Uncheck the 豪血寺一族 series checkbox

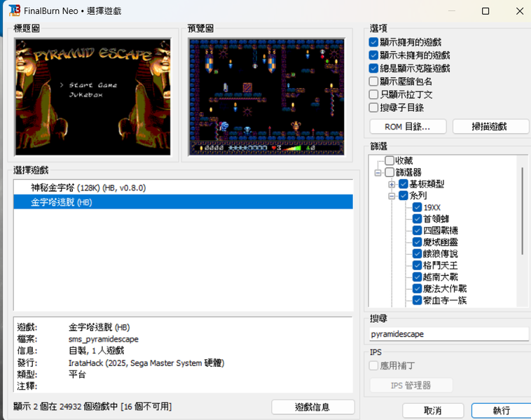[418, 300]
